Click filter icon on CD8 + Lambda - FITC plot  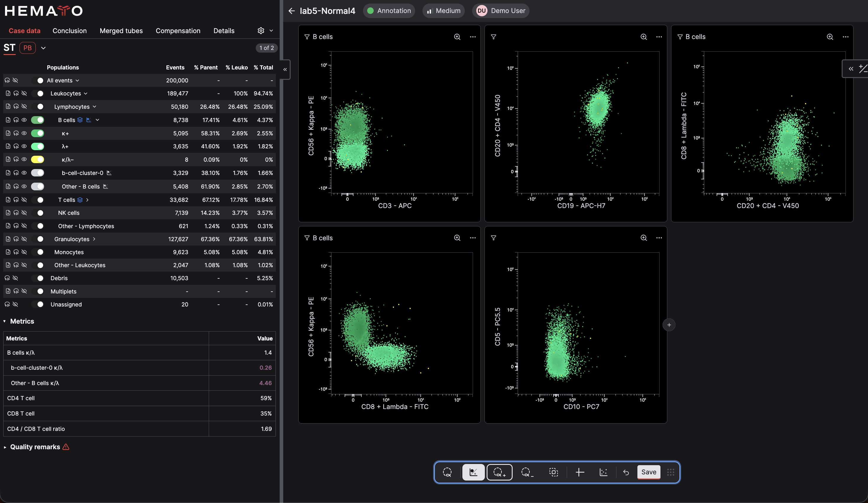coord(307,238)
